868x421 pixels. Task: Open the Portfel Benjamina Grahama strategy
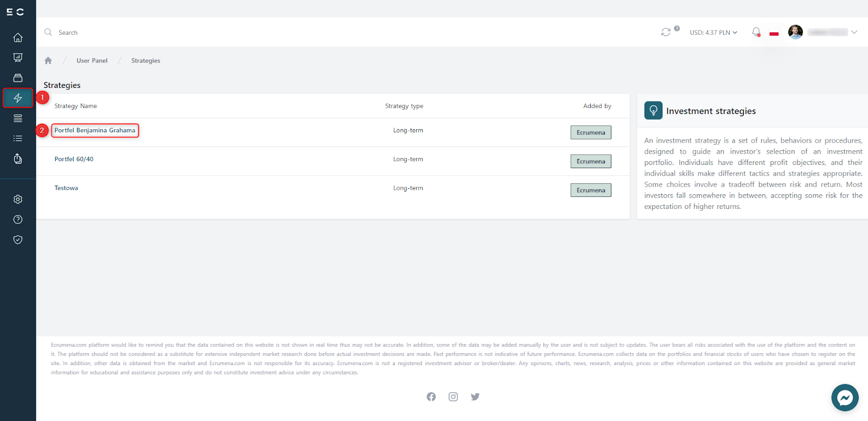point(95,130)
